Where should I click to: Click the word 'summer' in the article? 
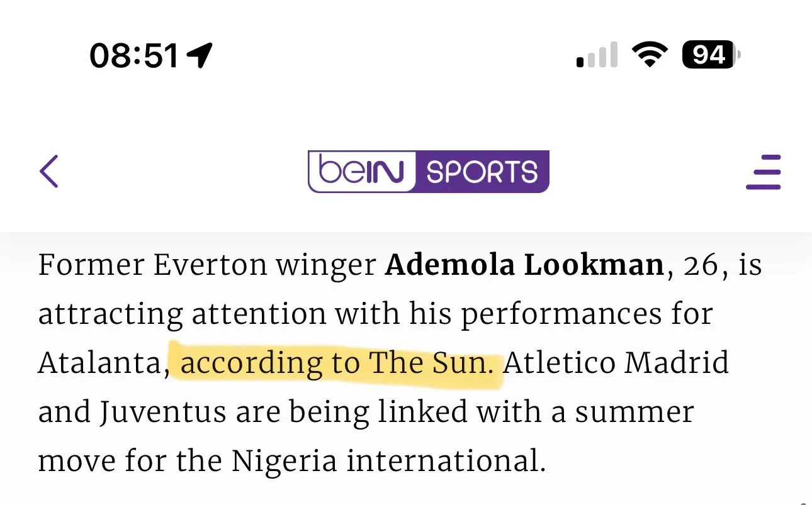[x=634, y=413]
